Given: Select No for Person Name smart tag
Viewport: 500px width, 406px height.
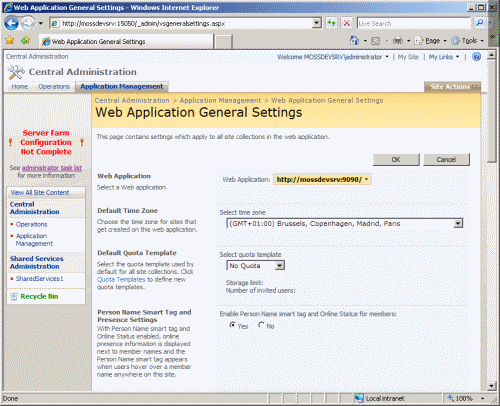Looking at the screenshot, I should pos(261,325).
